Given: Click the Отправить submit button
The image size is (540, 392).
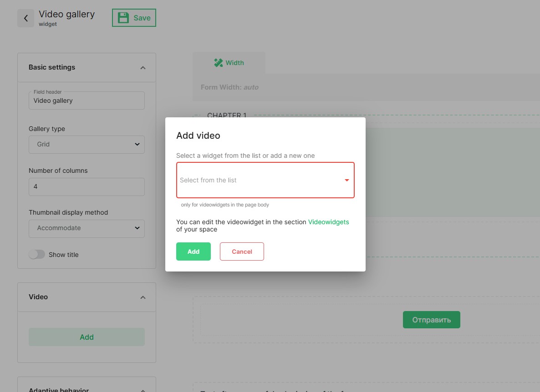Looking at the screenshot, I should click(431, 320).
